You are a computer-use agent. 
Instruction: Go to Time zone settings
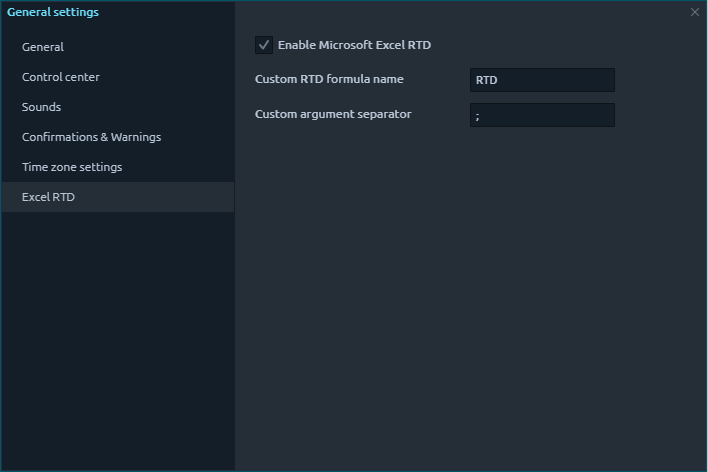(x=72, y=167)
